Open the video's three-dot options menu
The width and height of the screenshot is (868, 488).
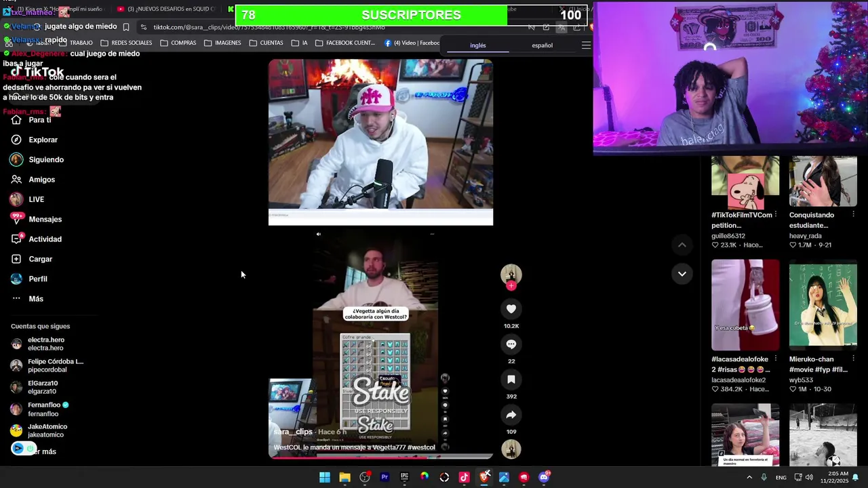pyautogui.click(x=432, y=234)
